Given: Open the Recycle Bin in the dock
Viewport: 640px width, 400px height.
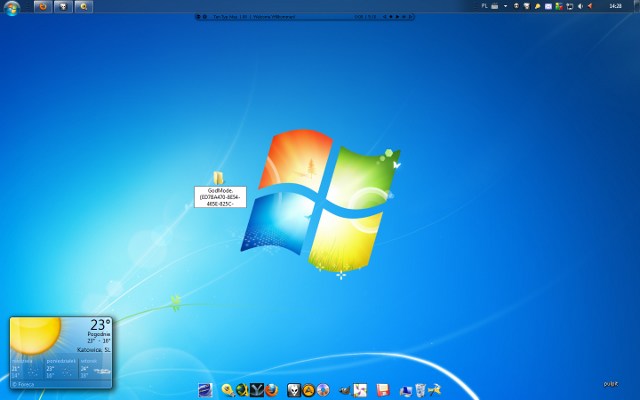Looking at the screenshot, I should click(420, 390).
